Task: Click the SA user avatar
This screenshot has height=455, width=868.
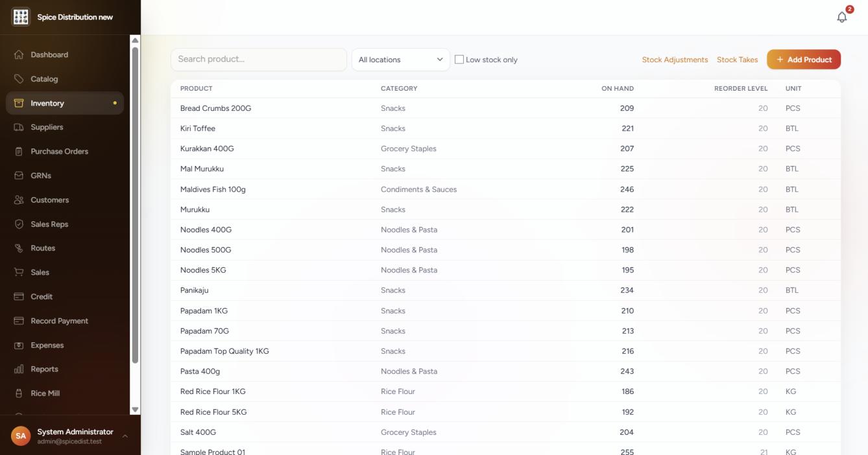Action: (21, 436)
